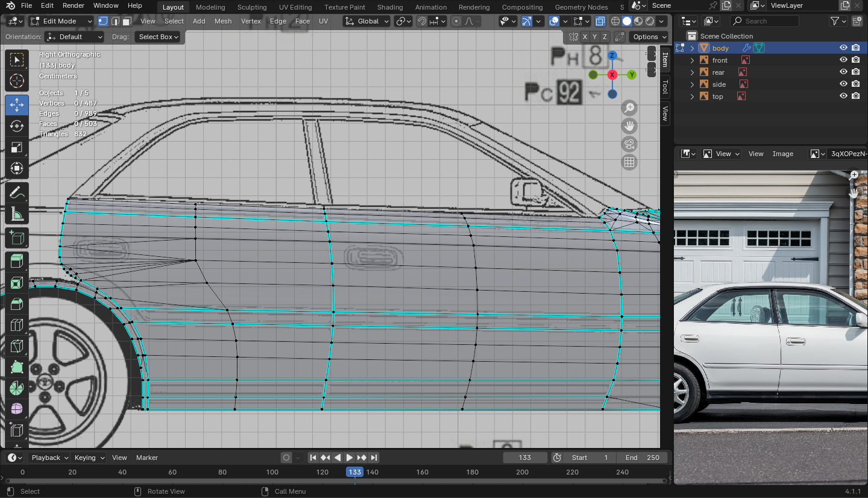Viewport: 868px width, 498px height.
Task: Switch to the Sculpting workspace tab
Action: tap(252, 7)
